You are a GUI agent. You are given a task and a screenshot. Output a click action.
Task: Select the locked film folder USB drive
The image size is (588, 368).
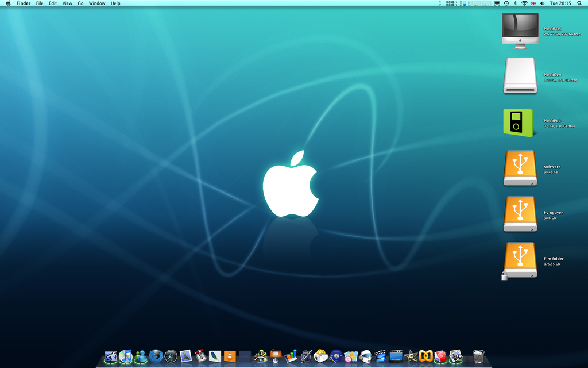(520, 260)
